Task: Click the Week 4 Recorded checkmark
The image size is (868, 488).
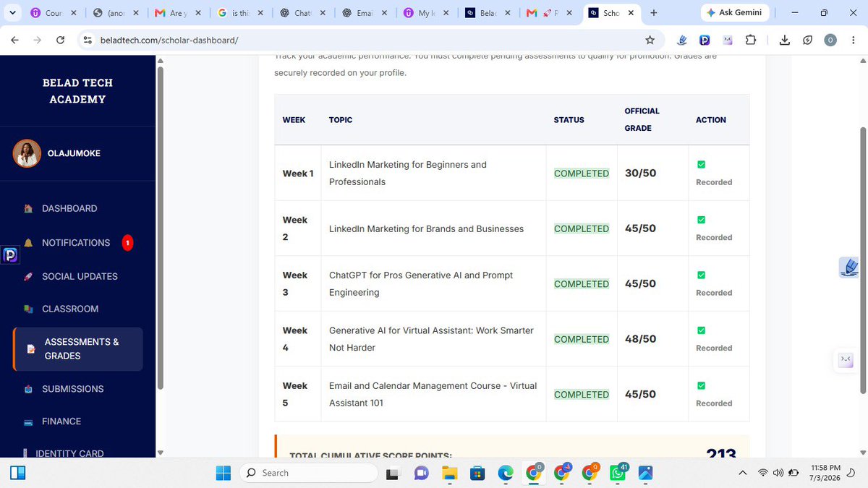Action: (x=701, y=330)
